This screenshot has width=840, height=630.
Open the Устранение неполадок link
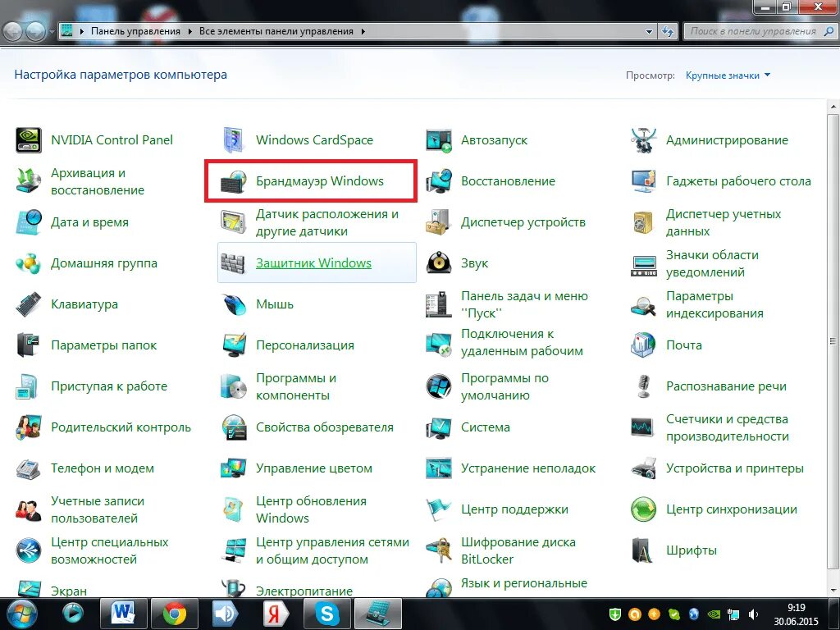(528, 468)
